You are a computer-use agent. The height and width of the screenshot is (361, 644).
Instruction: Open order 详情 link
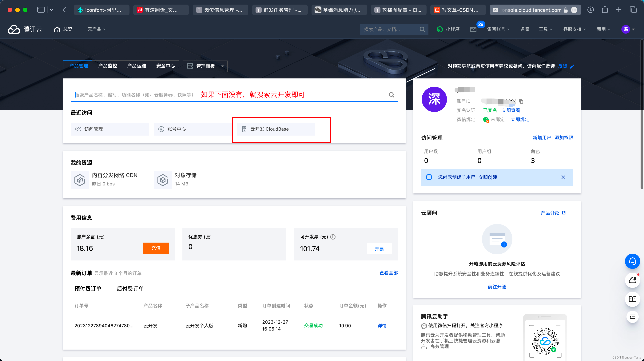(382, 326)
